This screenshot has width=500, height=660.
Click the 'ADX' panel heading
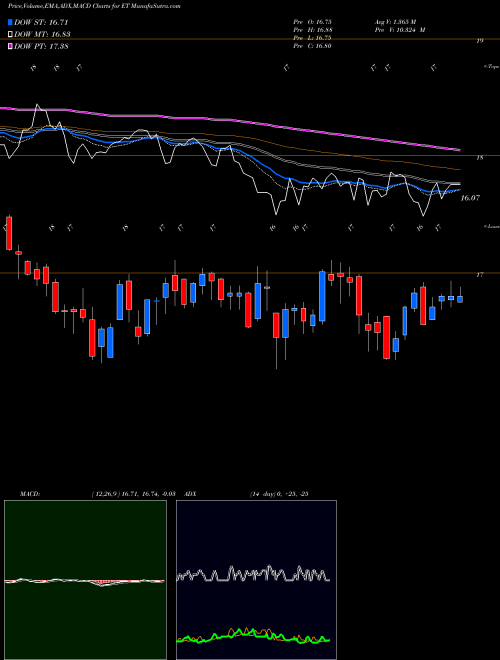[190, 494]
